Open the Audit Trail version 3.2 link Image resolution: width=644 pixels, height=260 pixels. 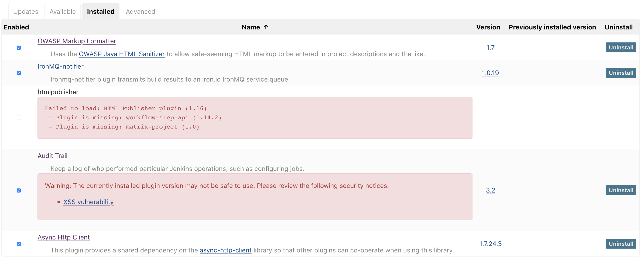[x=490, y=190]
